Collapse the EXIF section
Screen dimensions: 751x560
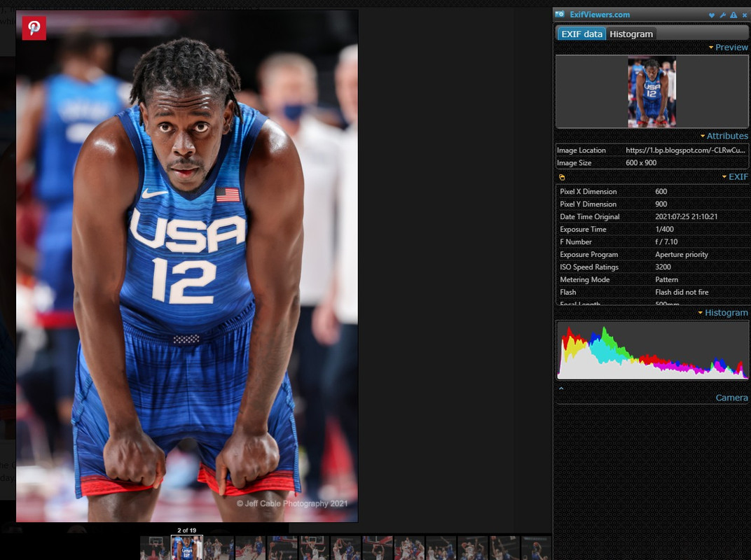[x=735, y=176]
